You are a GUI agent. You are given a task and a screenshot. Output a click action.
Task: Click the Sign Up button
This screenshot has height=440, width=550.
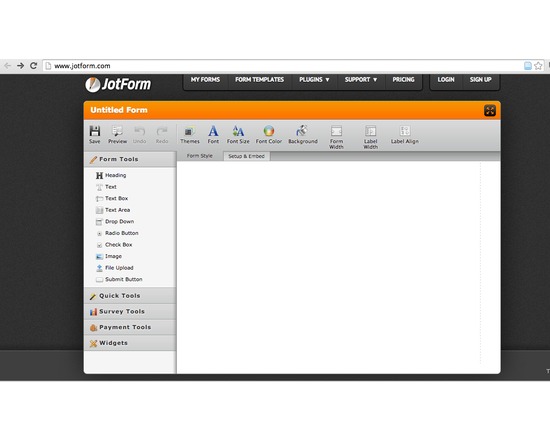click(x=481, y=80)
